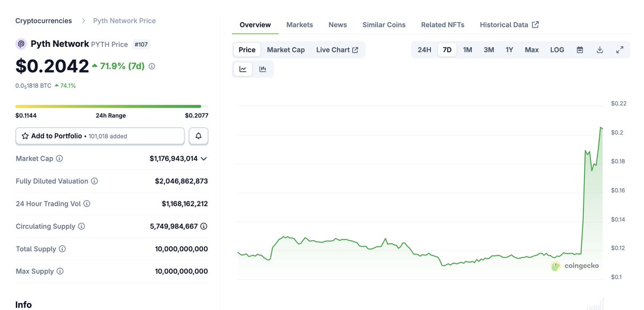Open the calendar date range picker
This screenshot has width=644, height=310.
point(580,49)
